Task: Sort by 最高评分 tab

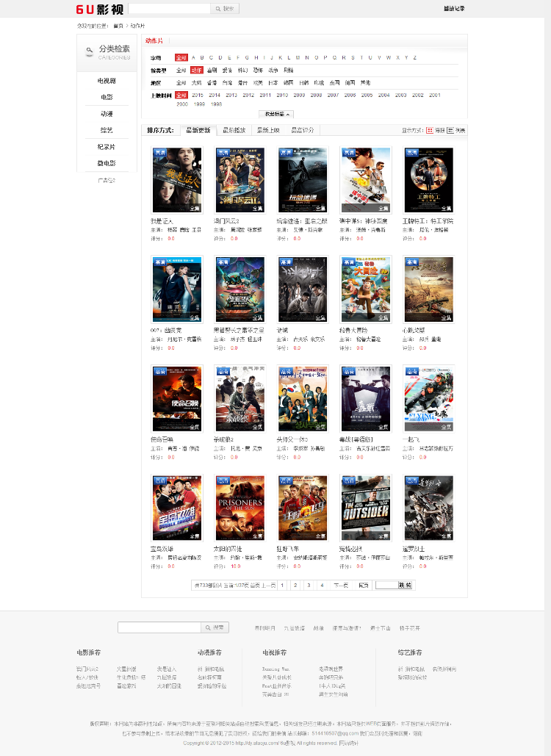Action: pos(302,130)
